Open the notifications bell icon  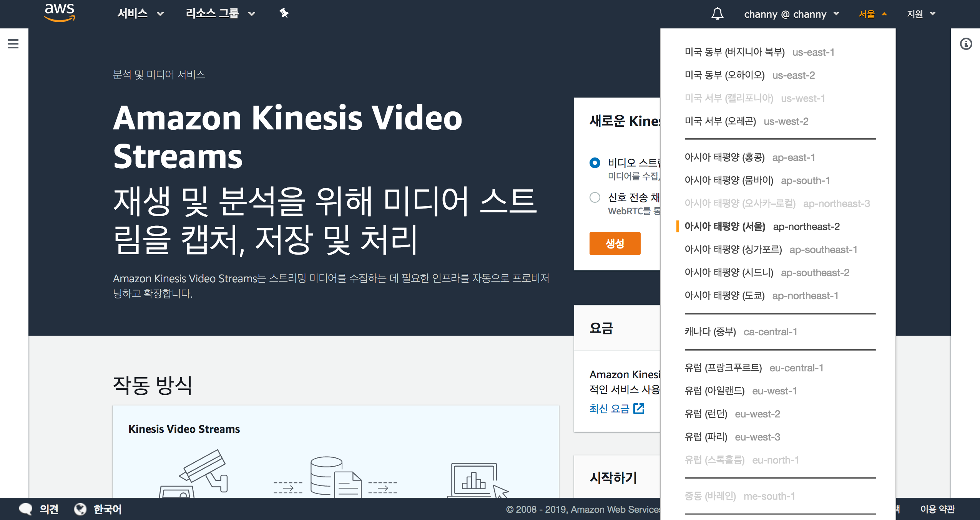[x=717, y=14]
